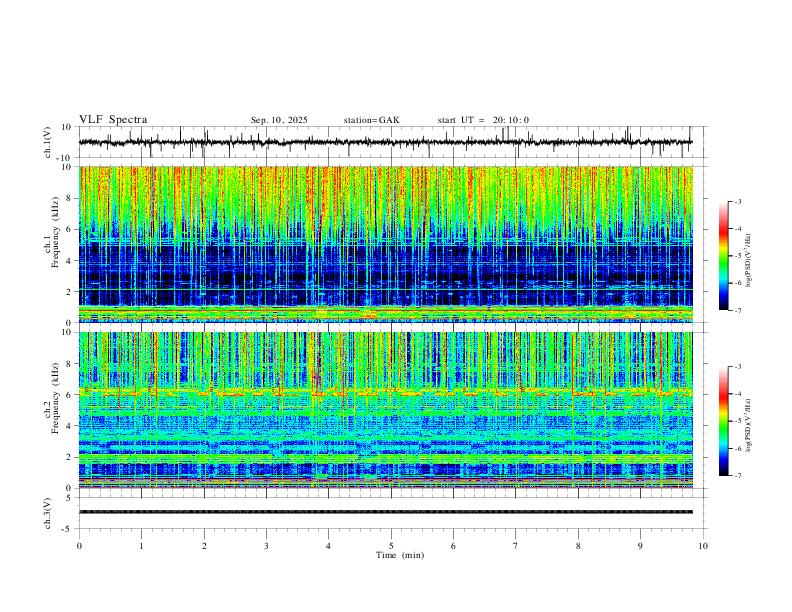Click time axis tick label '2'
This screenshot has width=792, height=612.
coord(204,546)
